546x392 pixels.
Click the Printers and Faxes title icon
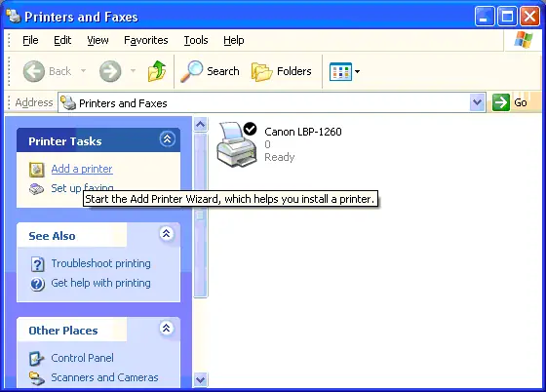pos(14,16)
